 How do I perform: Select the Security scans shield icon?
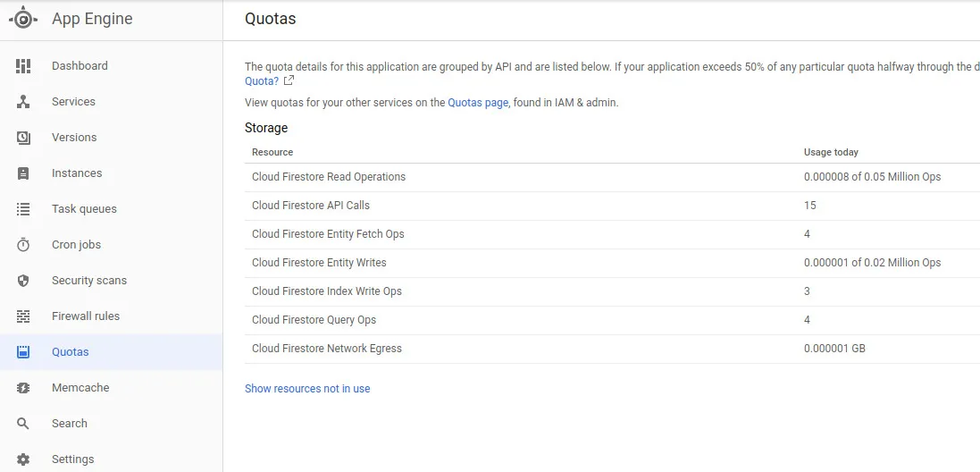pyautogui.click(x=23, y=281)
